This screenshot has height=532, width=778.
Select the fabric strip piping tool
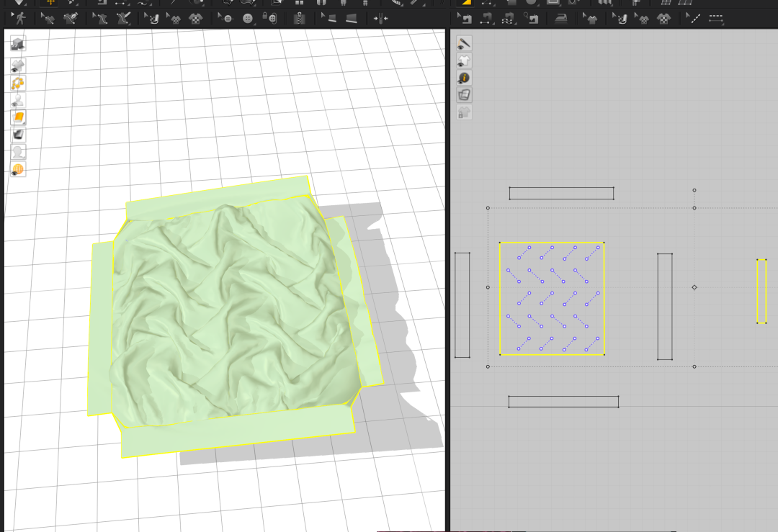(352, 19)
